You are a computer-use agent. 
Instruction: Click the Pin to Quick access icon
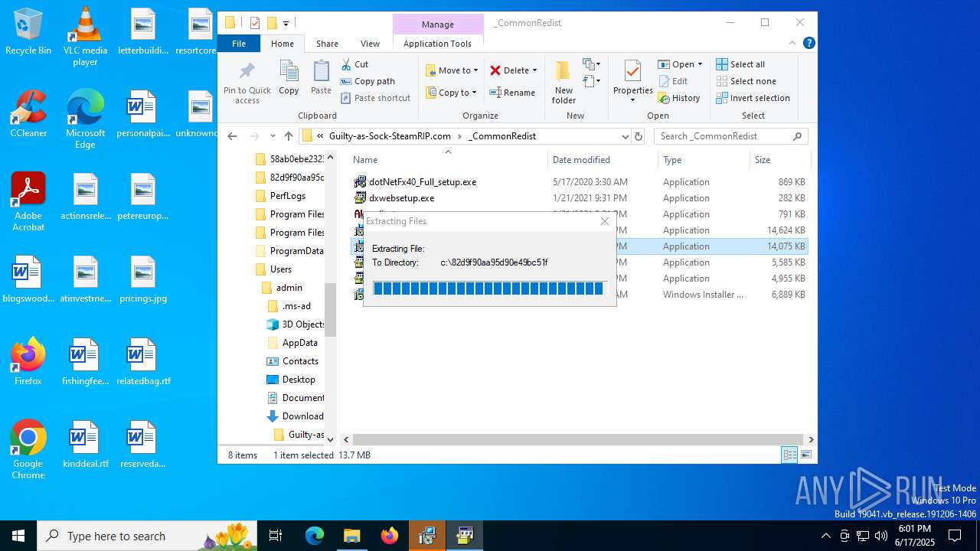[247, 83]
